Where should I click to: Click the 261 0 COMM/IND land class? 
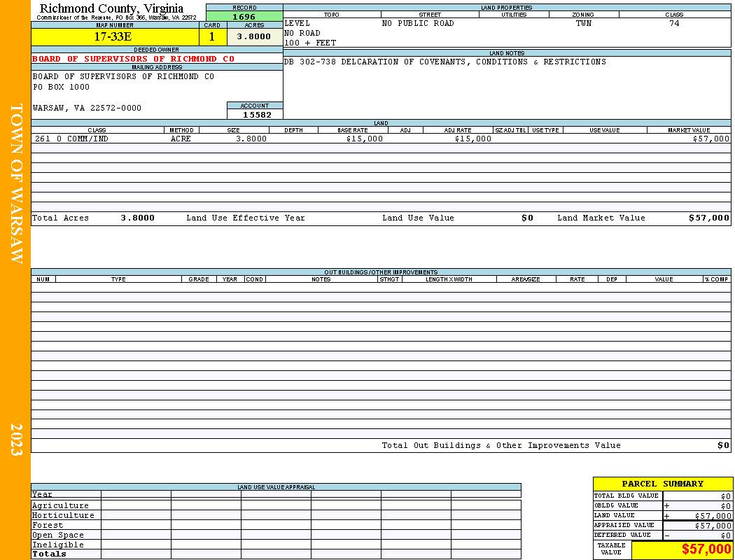pyautogui.click(x=71, y=139)
